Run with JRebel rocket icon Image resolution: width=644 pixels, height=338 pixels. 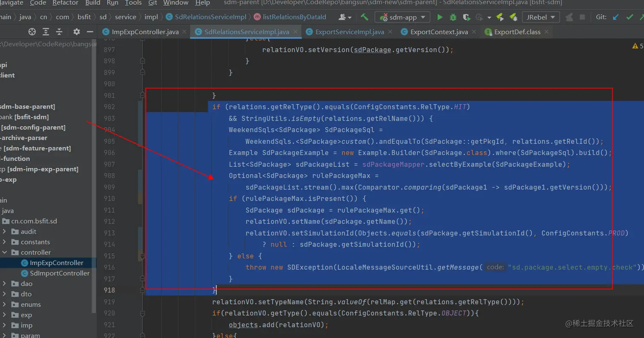(x=500, y=17)
